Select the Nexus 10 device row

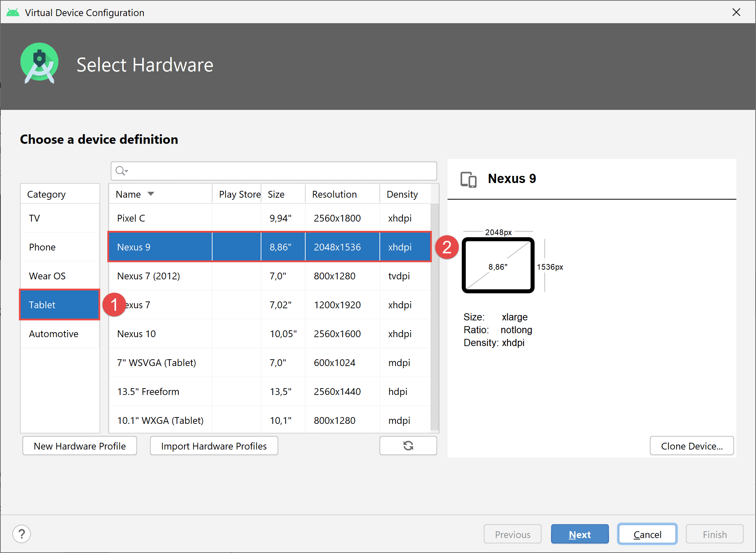pyautogui.click(x=270, y=334)
